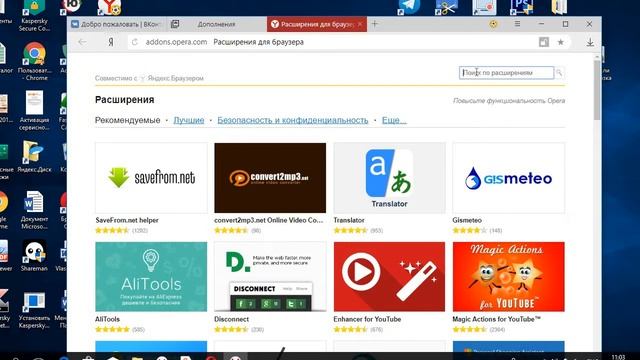Open the Photoshop desktop shortcut
This screenshot has height=360, width=640.
(522, 7)
